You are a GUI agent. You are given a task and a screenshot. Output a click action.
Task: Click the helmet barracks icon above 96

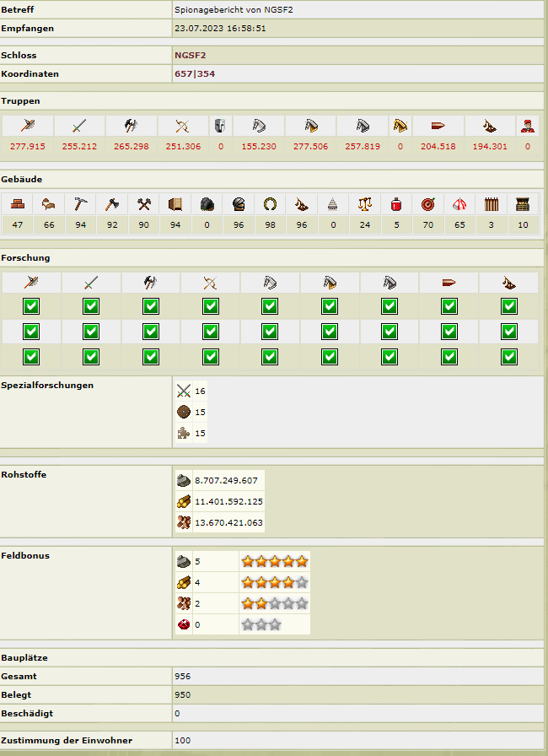[239, 204]
